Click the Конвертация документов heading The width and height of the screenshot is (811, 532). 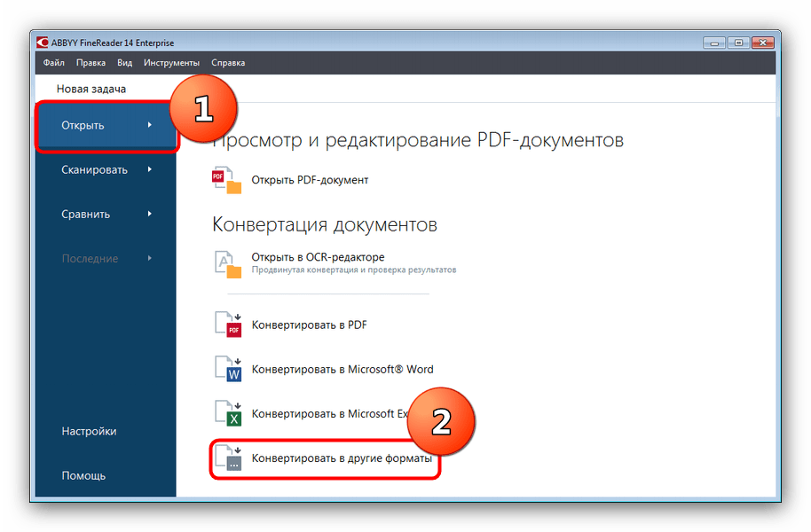(324, 224)
